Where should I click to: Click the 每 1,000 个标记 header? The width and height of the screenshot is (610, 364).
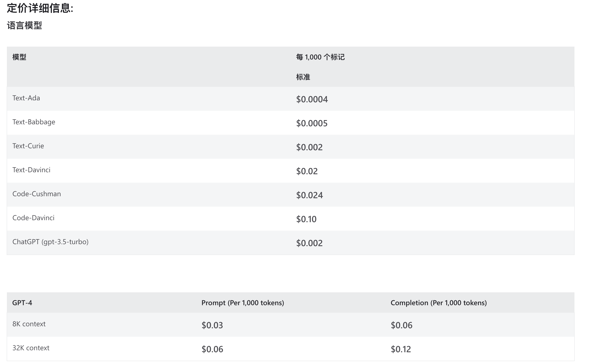pyautogui.click(x=320, y=57)
